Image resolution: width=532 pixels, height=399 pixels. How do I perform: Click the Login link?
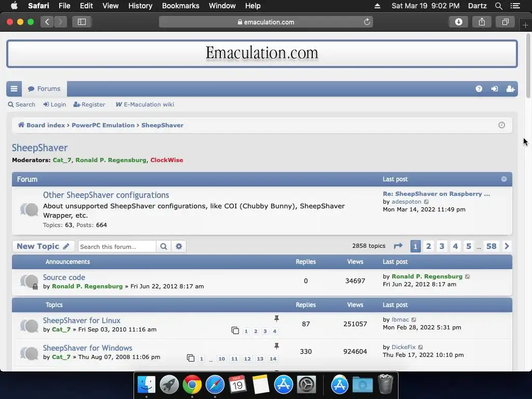[x=55, y=104]
